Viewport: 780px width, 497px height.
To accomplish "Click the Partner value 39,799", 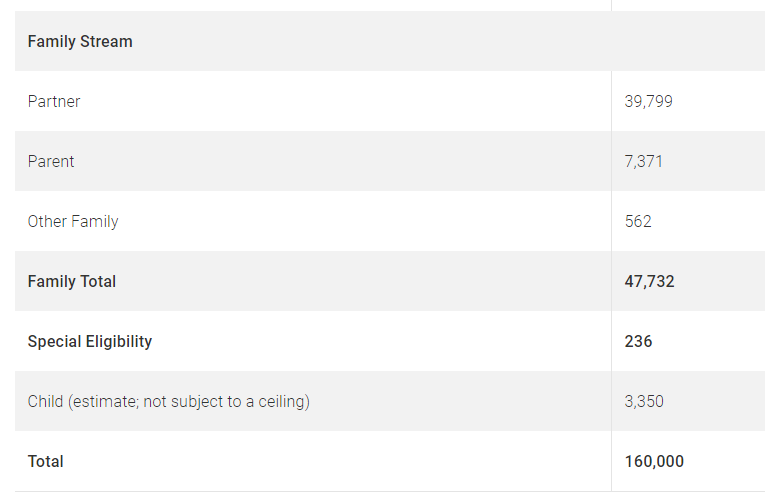I will (648, 102).
